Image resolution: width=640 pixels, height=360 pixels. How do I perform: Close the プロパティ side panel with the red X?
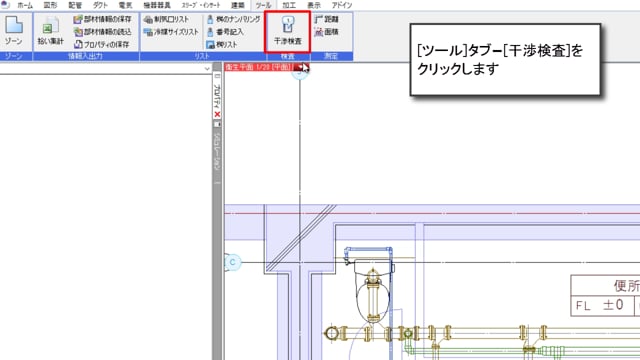click(x=217, y=114)
